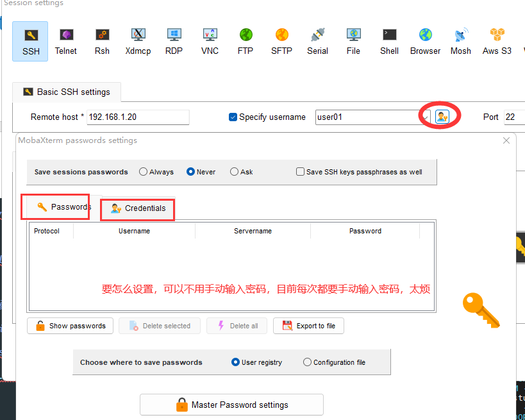The image size is (525, 420).
Task: Switch to the Credentials tab
Action: [138, 208]
